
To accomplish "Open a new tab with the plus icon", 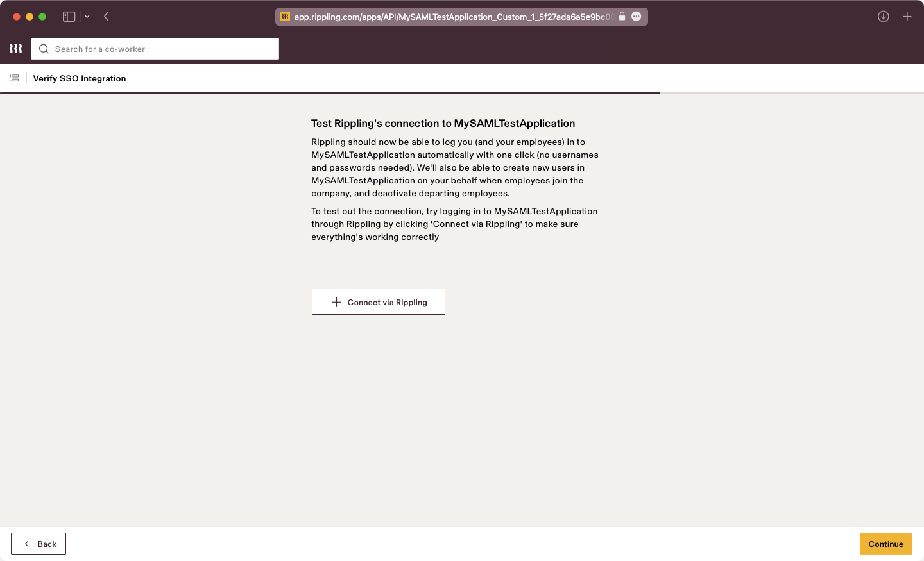I will (907, 17).
